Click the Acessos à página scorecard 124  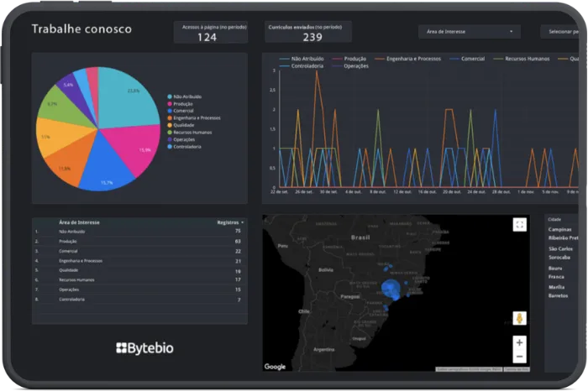pyautogui.click(x=211, y=32)
